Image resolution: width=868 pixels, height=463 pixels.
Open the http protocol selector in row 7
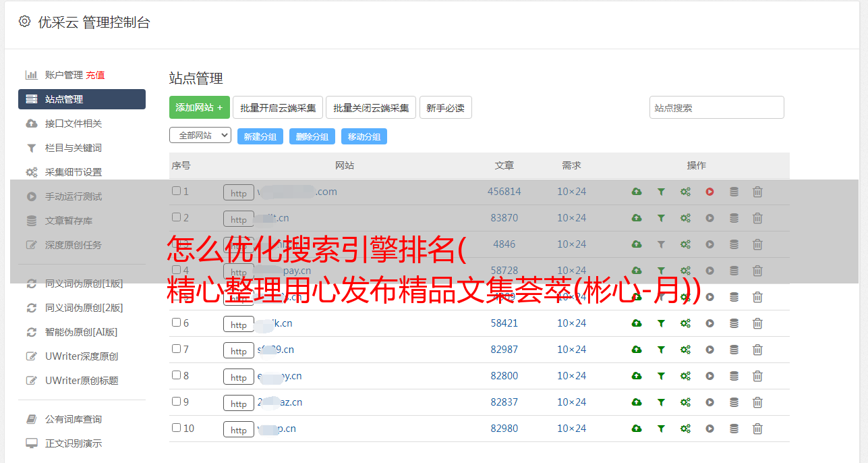click(x=239, y=350)
